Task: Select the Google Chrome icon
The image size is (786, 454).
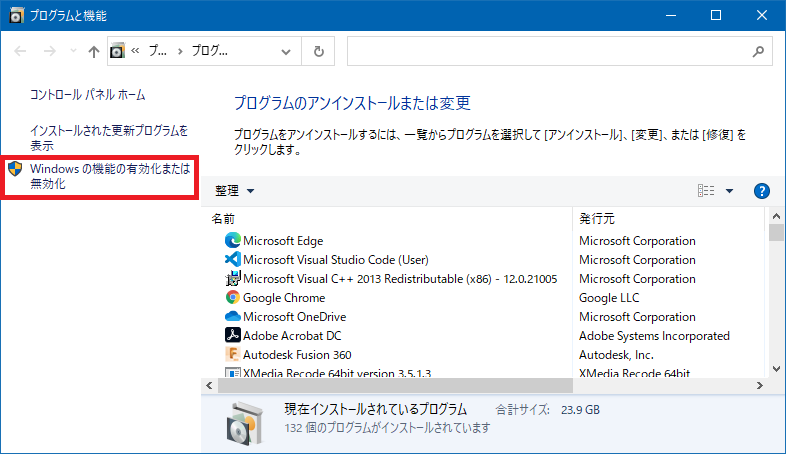Action: (233, 298)
